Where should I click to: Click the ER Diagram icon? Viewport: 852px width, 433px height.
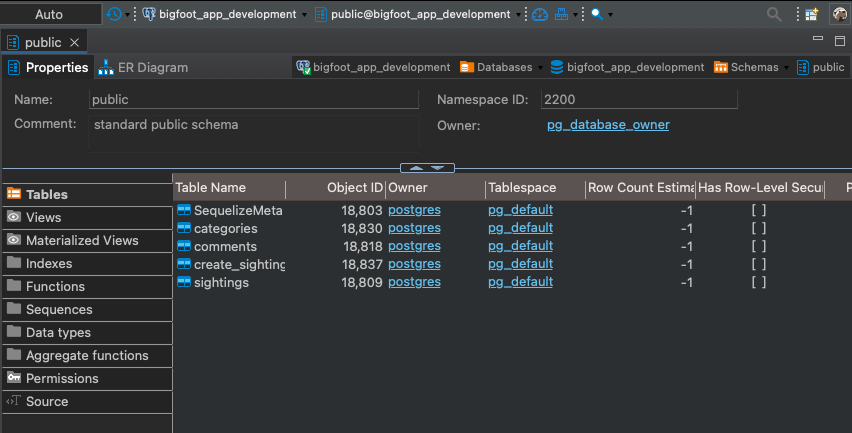[x=106, y=67]
